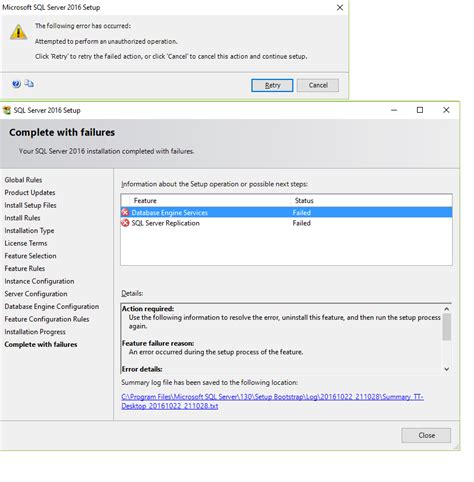The height and width of the screenshot is (482, 474).
Task: Click the copy message icon in the error dialog
Action: click(29, 83)
